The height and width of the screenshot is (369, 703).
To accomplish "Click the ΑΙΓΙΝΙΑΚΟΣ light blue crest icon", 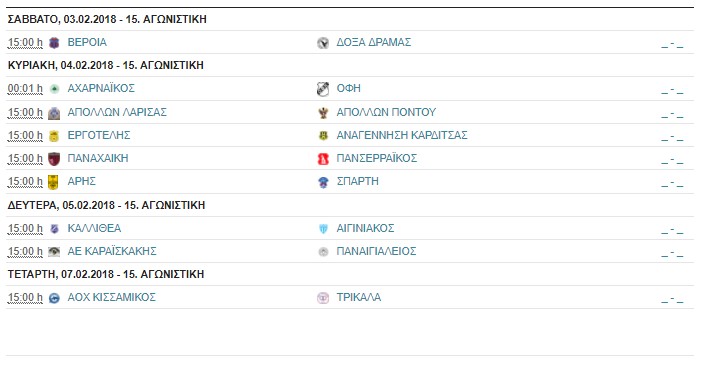I will pos(323,229).
